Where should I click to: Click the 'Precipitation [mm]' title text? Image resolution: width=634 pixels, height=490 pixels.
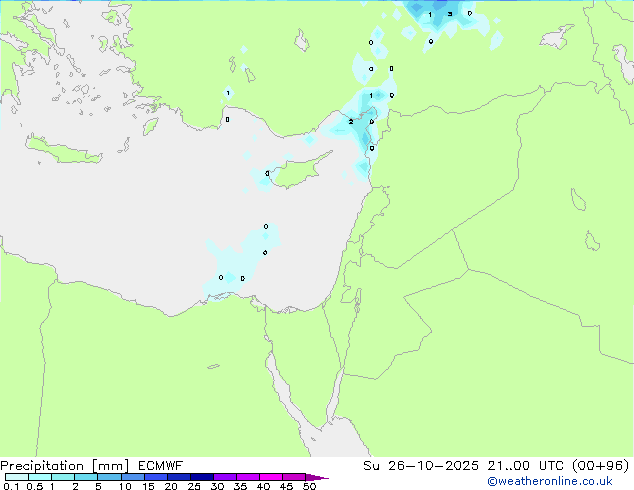coord(65,466)
